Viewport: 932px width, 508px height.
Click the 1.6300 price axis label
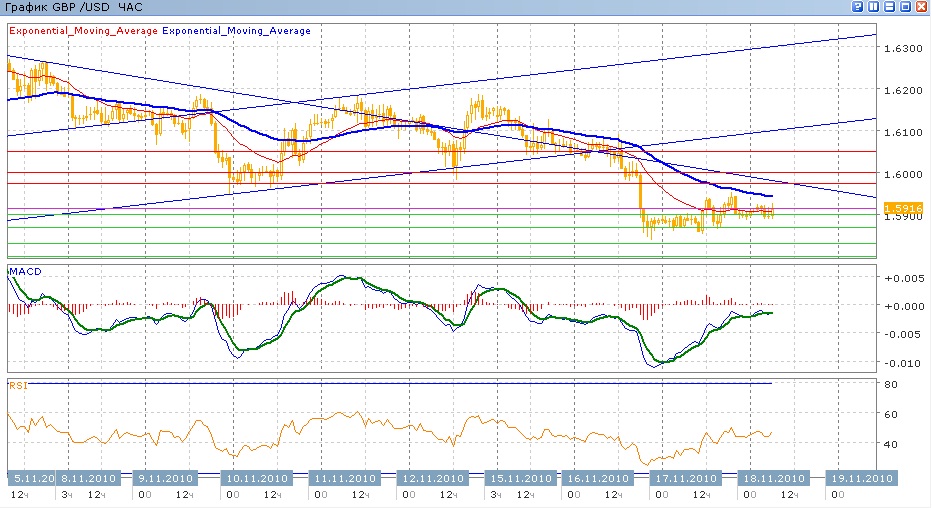[x=903, y=48]
